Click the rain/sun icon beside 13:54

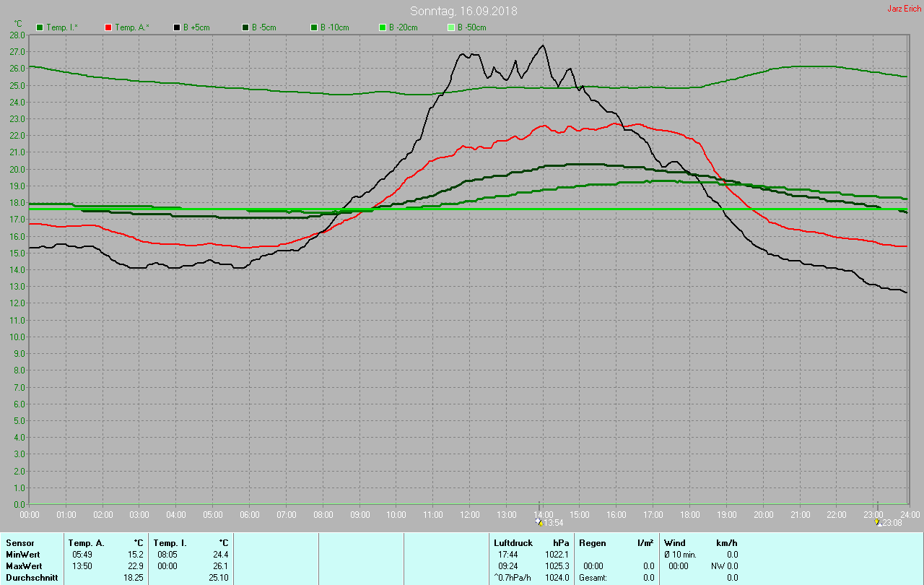[x=539, y=522]
